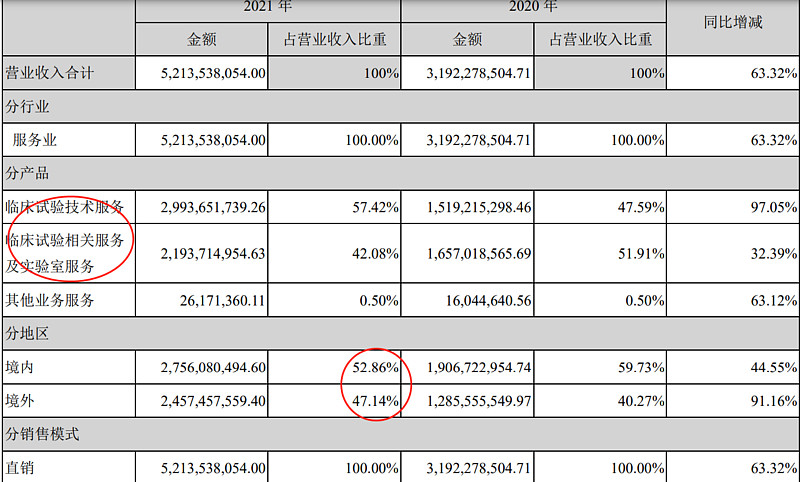Click 2021 amount in 营业收入合计 row
Image resolution: width=800 pixels, height=482 pixels.
coord(213,73)
